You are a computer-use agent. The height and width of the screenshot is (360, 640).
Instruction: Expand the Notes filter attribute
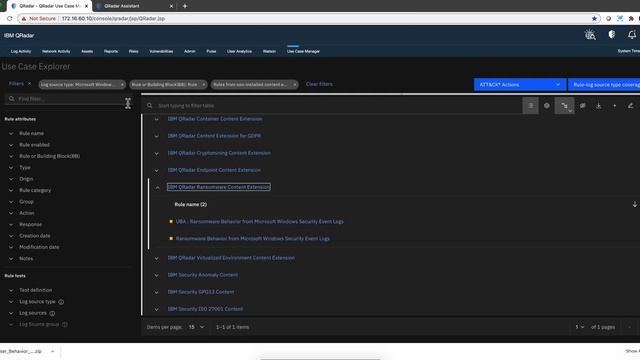tap(11, 259)
